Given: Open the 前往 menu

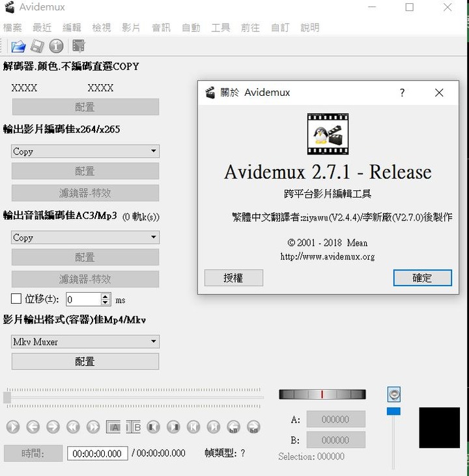Looking at the screenshot, I should pos(250,27).
